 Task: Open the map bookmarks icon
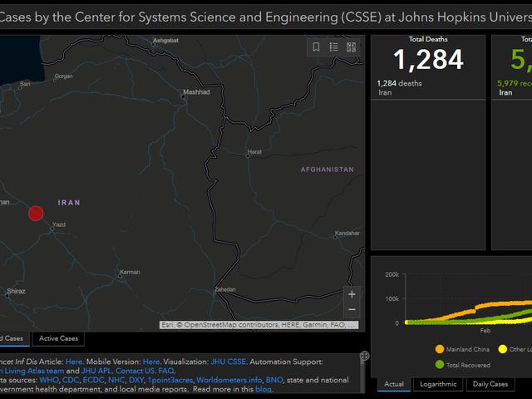[316, 47]
